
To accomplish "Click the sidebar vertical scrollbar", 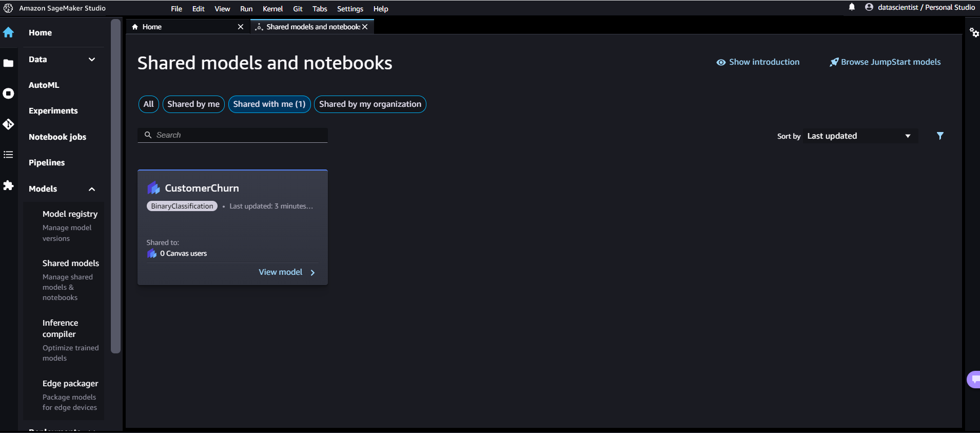I will (x=116, y=186).
